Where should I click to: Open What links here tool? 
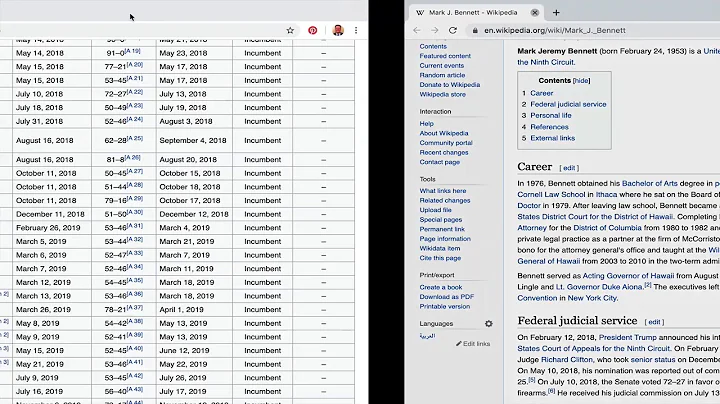(x=443, y=191)
